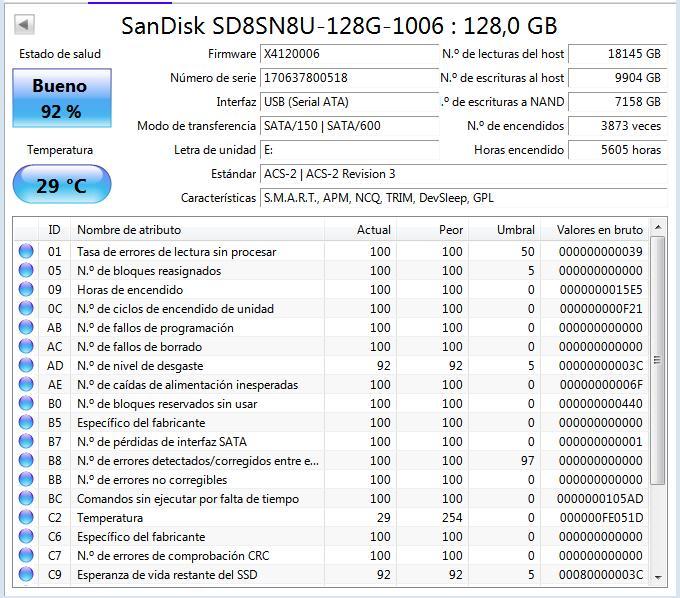Click the NAND writes value 7158 GB
The image size is (680, 598).
[618, 102]
